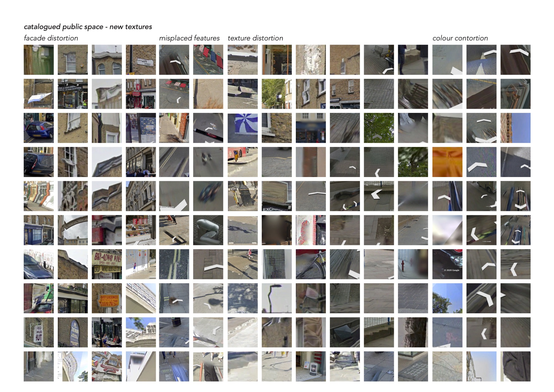Screen dimensions: 554x392
Task: Click the 'texture distortion' category label
Action: 255,38
